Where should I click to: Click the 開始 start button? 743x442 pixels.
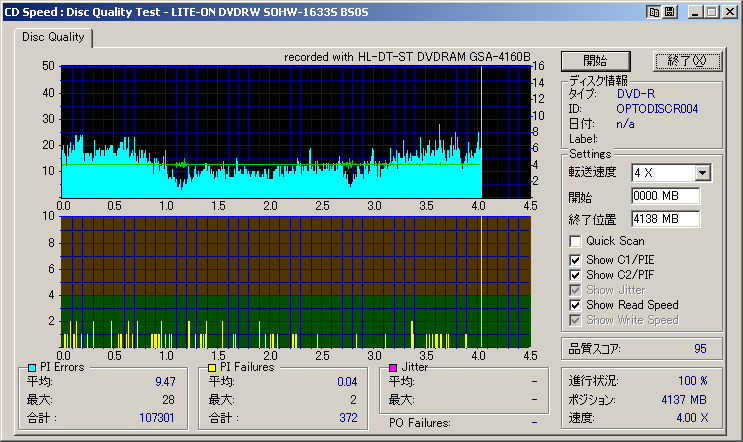[596, 61]
